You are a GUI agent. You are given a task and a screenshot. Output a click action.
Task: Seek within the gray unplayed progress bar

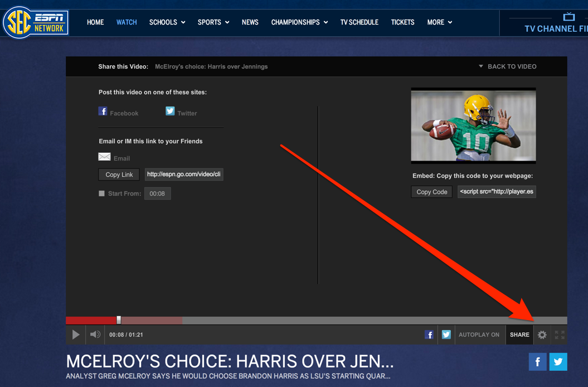click(x=375, y=320)
